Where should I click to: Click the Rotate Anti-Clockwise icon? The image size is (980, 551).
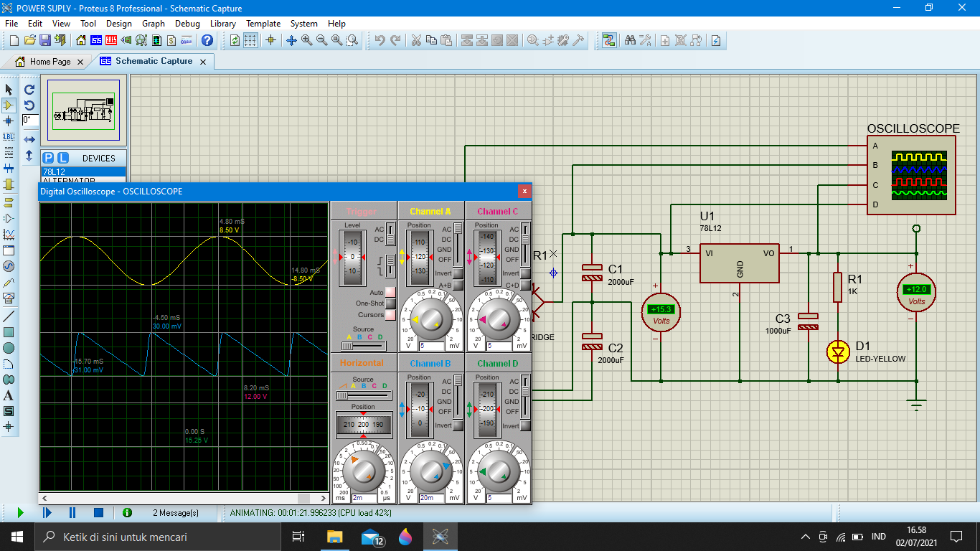tap(29, 105)
